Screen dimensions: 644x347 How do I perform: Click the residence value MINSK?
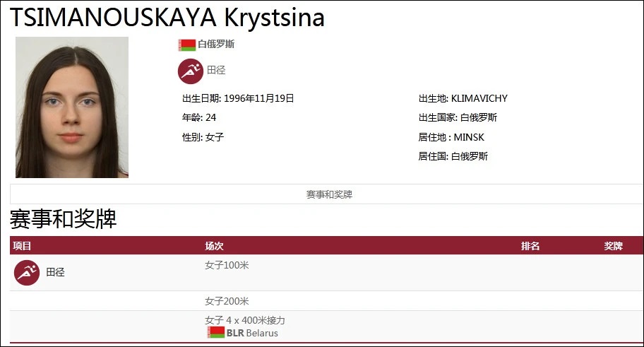[469, 137]
